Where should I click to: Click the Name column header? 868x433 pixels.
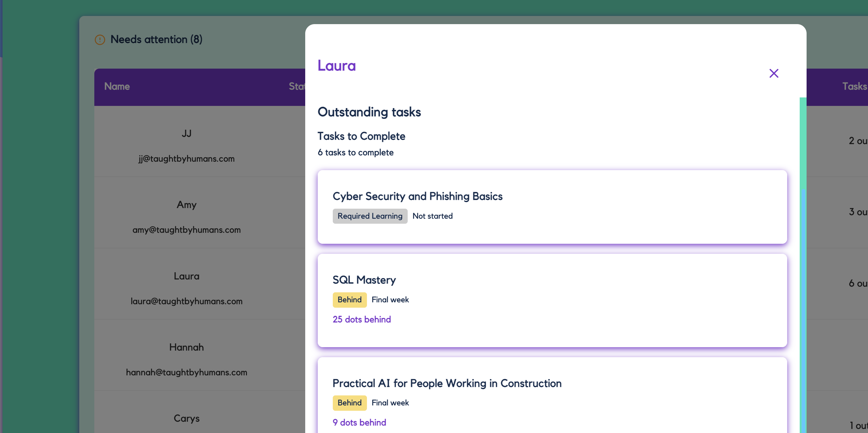[x=117, y=86]
